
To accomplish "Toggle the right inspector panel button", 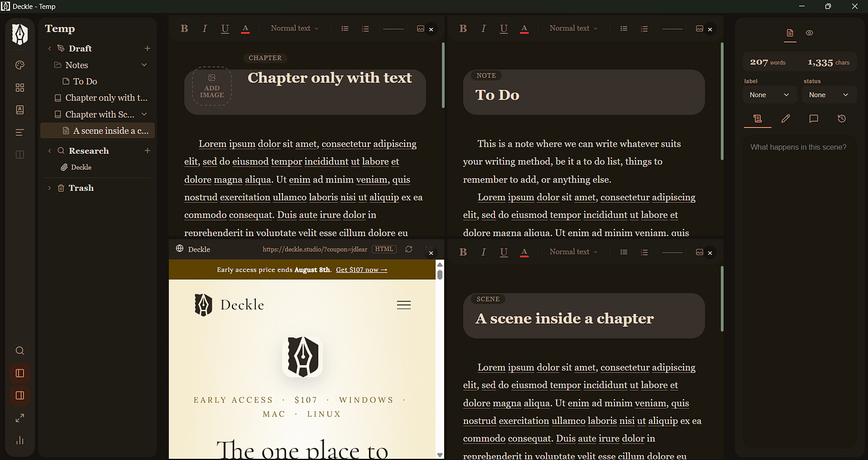I will (x=20, y=395).
